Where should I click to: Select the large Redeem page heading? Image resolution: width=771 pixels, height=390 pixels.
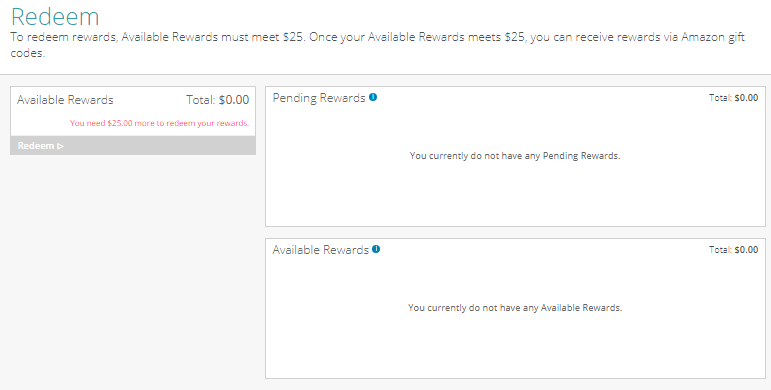pos(55,16)
